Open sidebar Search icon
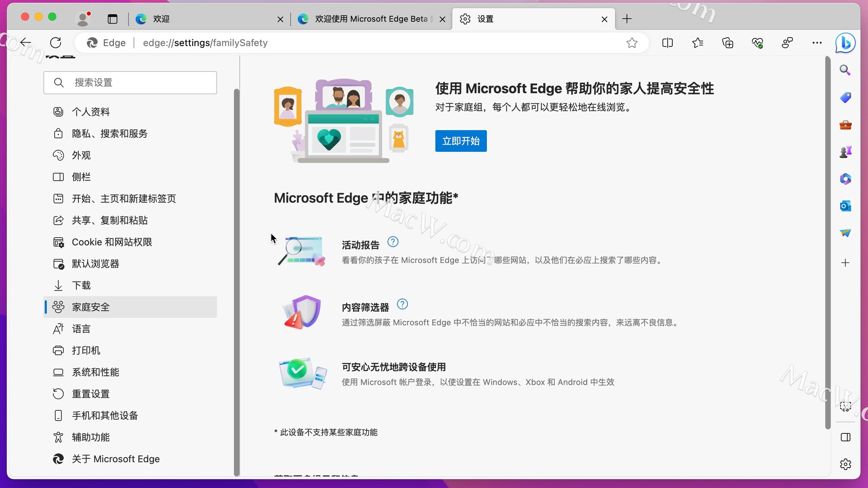This screenshot has width=868, height=488. (x=845, y=70)
